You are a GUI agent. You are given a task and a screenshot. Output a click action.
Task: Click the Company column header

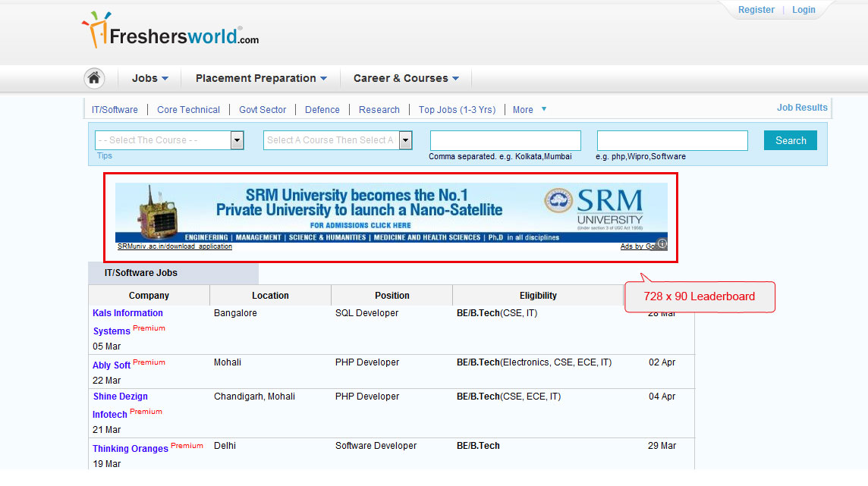pyautogui.click(x=149, y=296)
